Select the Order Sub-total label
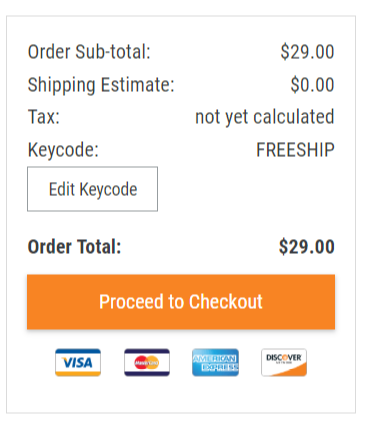Screen dimensions: 371x426 click(89, 52)
